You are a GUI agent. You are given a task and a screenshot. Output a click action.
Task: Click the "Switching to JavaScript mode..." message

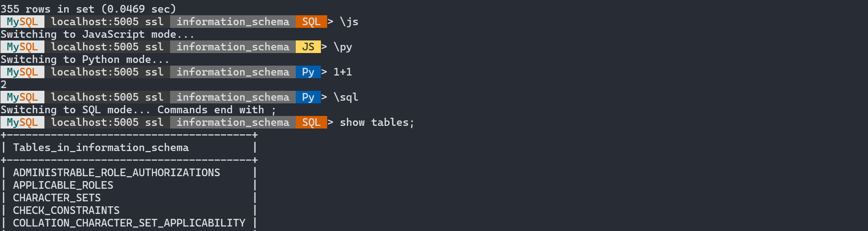point(97,34)
